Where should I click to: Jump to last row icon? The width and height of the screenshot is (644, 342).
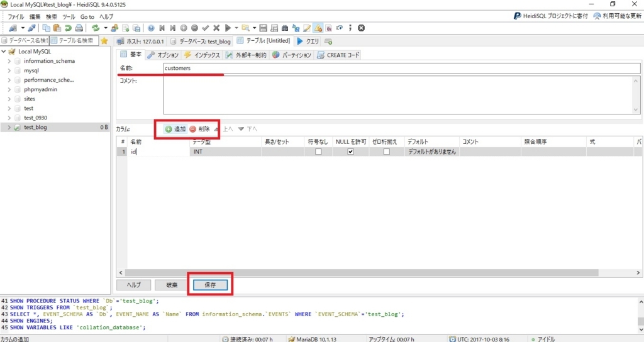point(172,28)
